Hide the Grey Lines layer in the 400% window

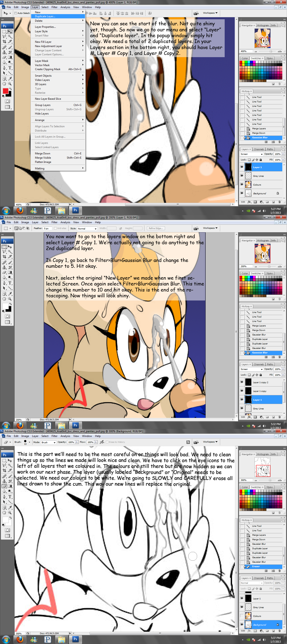pyautogui.click(x=242, y=176)
